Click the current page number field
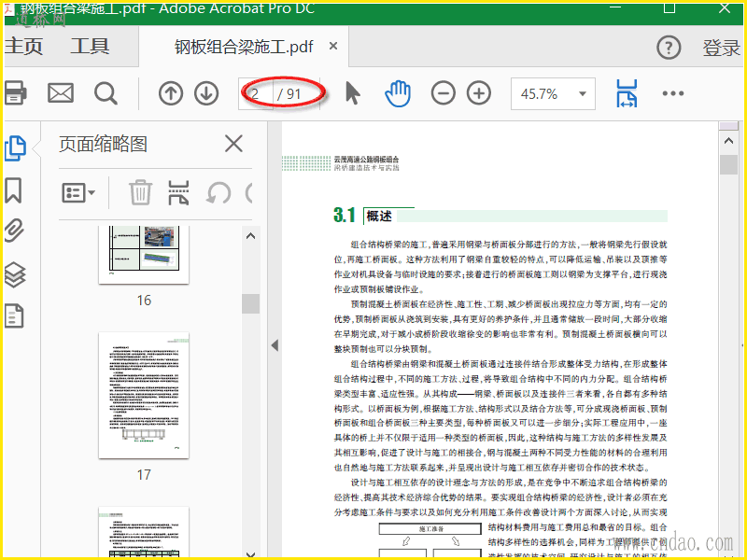The width and height of the screenshot is (747, 560). click(x=256, y=94)
